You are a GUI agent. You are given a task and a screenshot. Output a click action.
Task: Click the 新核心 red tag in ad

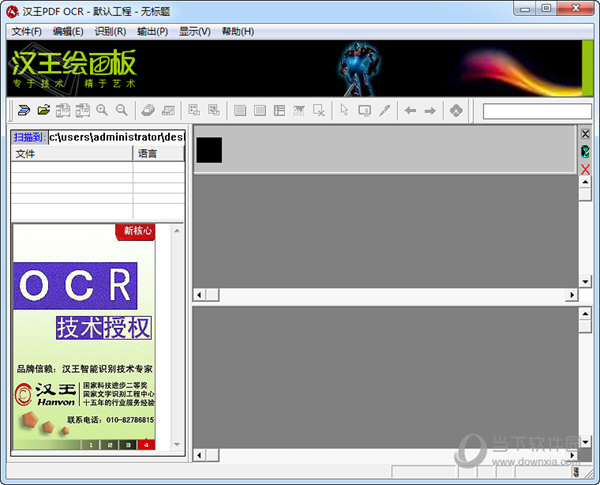coord(135,232)
